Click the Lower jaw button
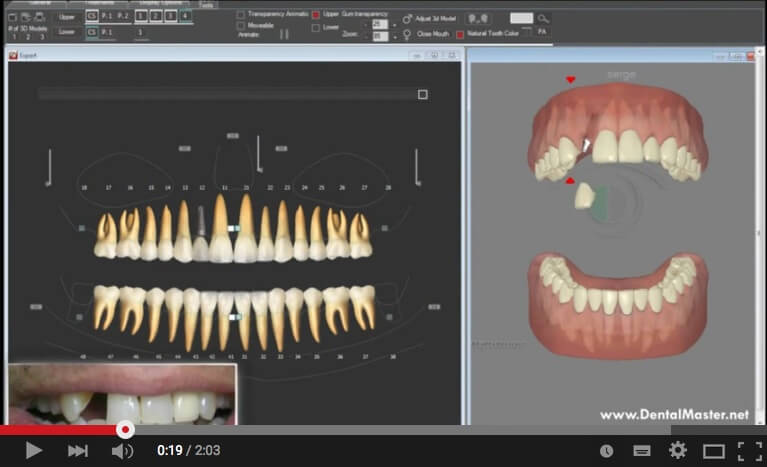 pos(66,32)
